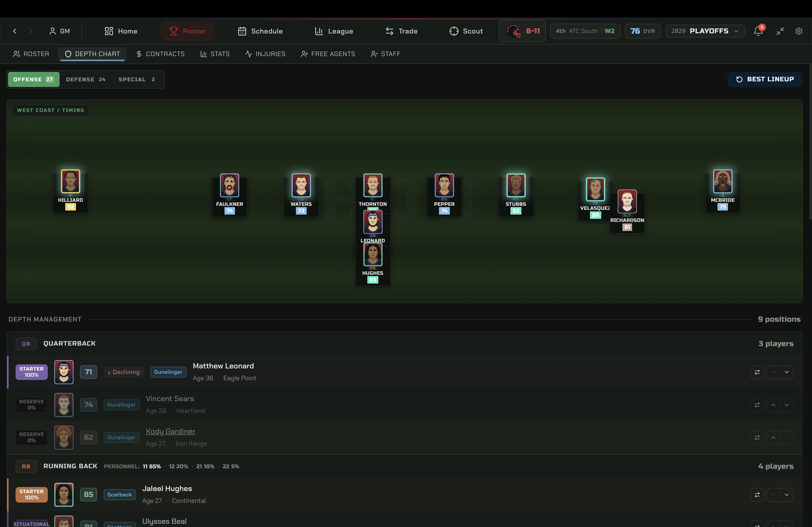Viewport: 812px width, 527px height.
Task: Click Jaleel Hughes' Scatback archetype tag
Action: [120, 495]
